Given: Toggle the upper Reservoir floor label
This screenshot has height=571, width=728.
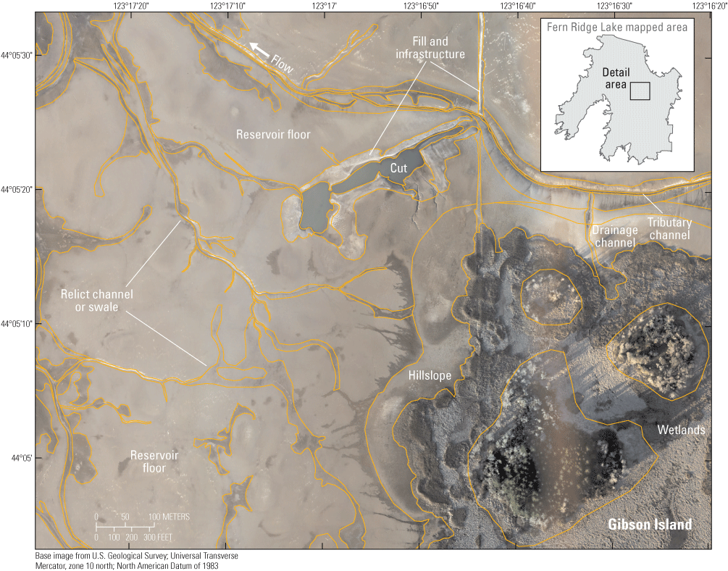Looking at the screenshot, I should 273,135.
